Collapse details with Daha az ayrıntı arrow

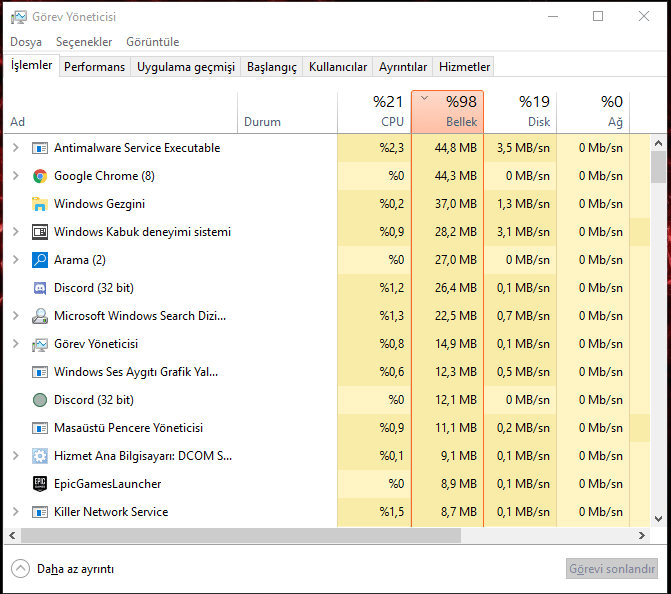[20, 569]
